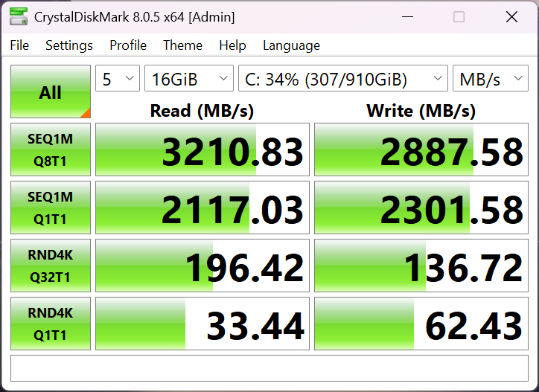Close the CrystalDiskMark window
The height and width of the screenshot is (392, 539).
tap(512, 16)
